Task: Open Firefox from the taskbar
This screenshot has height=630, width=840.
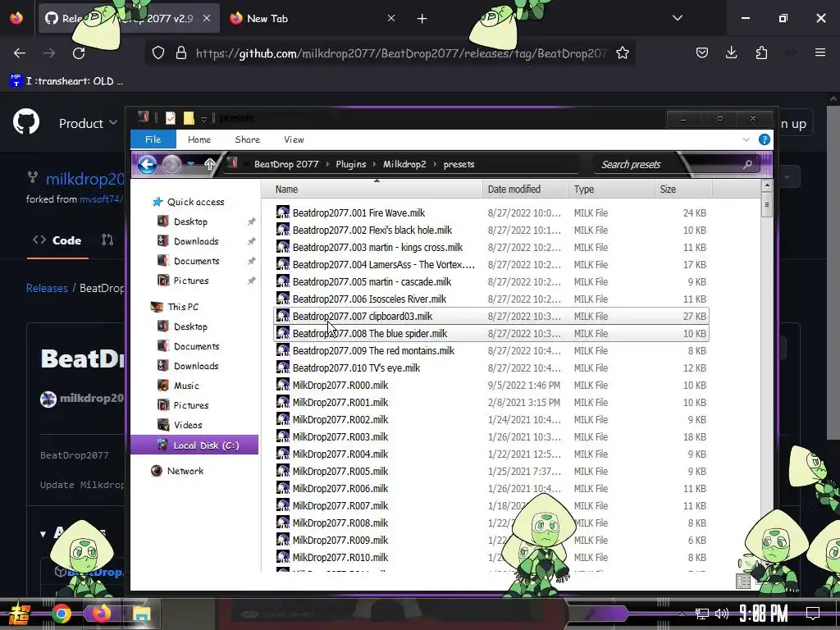Action: pos(101,614)
